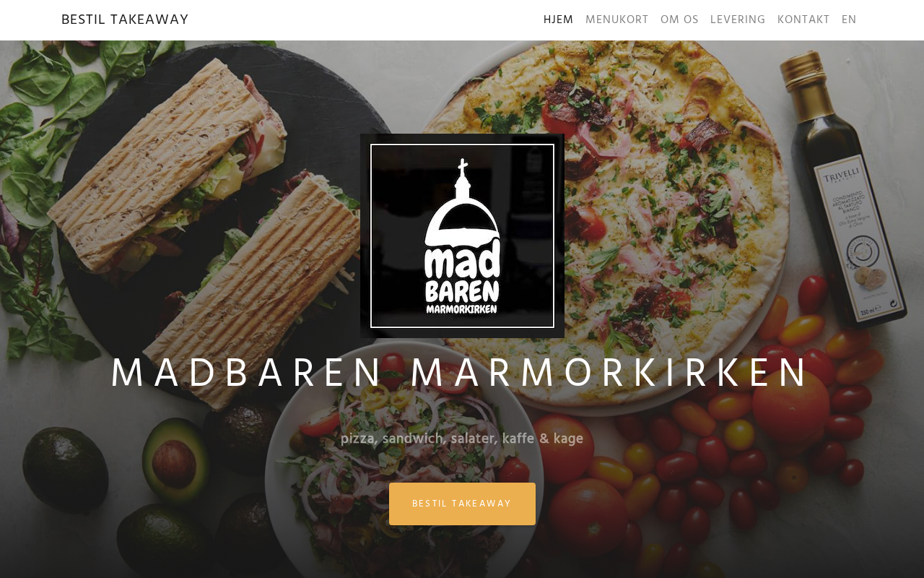This screenshot has height=578, width=924.
Task: Navigate to KONTAKT
Action: 803,20
